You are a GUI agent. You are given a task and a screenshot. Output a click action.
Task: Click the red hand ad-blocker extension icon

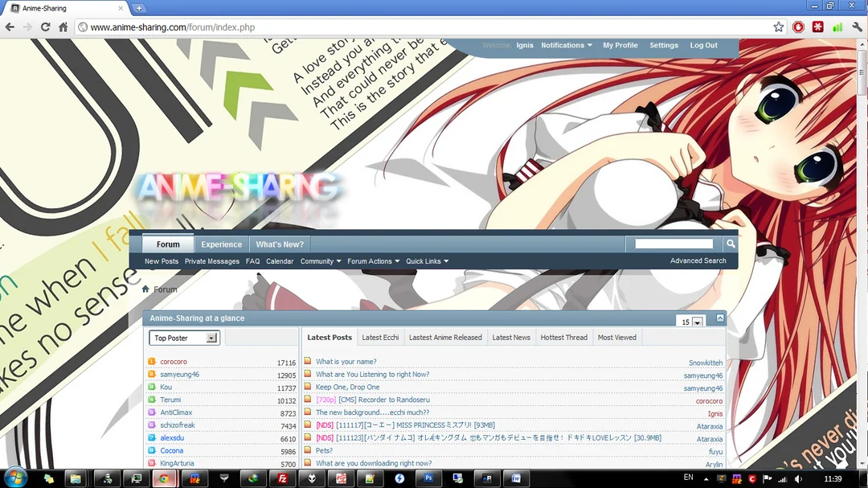[798, 27]
